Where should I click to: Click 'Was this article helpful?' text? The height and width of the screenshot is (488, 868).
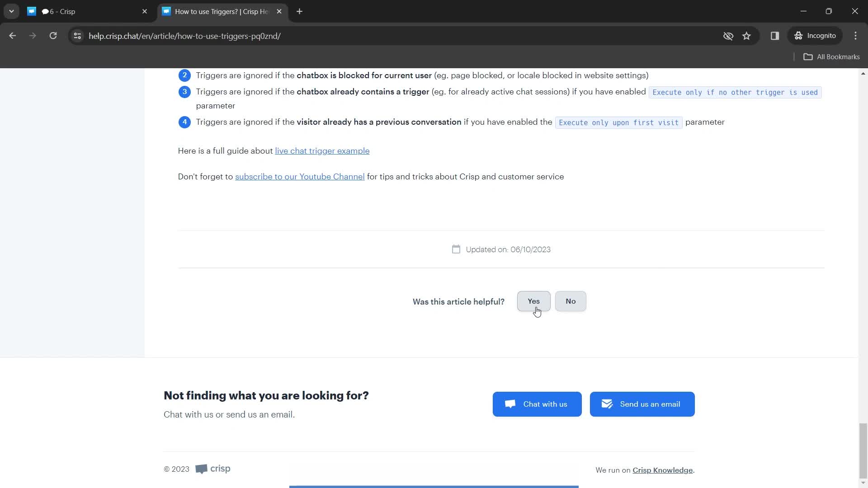[x=458, y=302]
